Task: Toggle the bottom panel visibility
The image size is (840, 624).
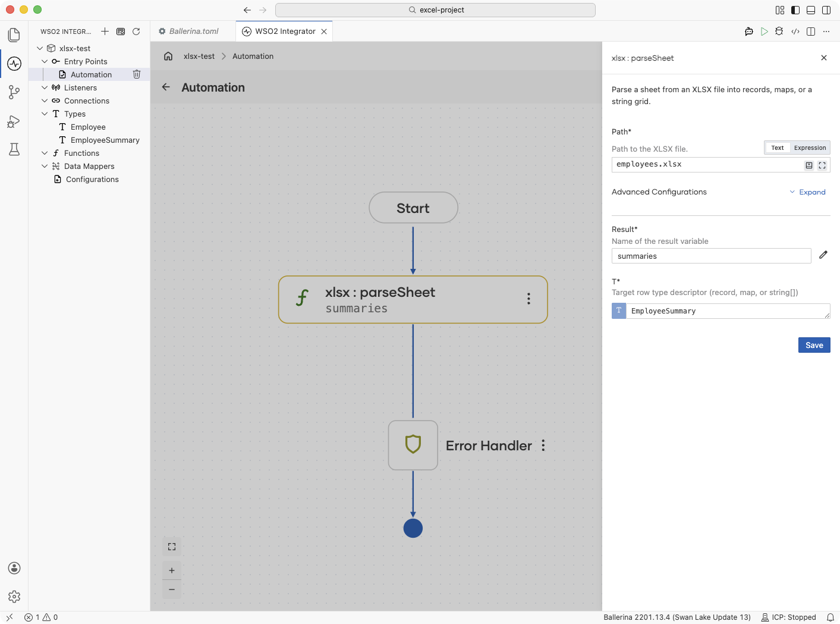Action: 811,10
